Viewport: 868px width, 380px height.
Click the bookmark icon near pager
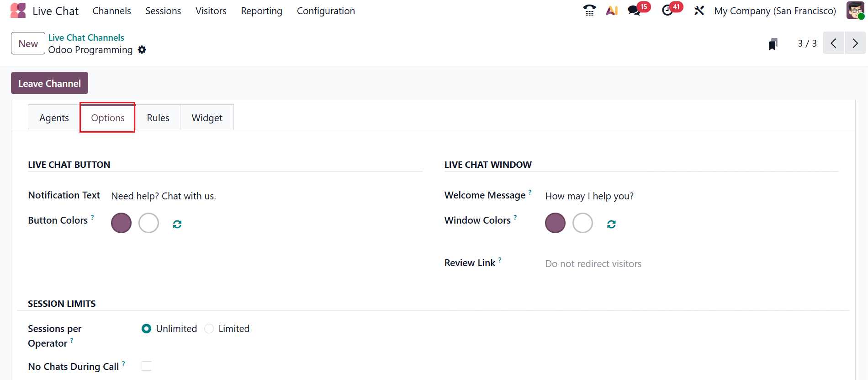point(773,44)
